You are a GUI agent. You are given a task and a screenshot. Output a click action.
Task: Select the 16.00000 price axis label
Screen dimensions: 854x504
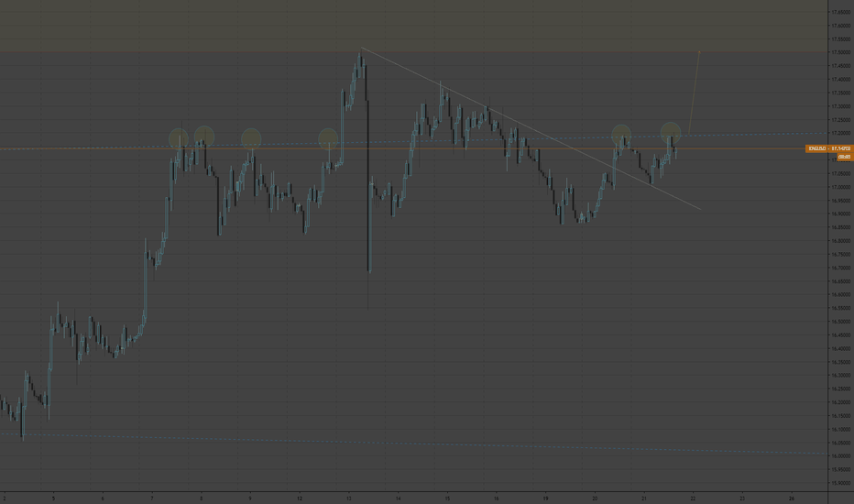click(x=841, y=456)
